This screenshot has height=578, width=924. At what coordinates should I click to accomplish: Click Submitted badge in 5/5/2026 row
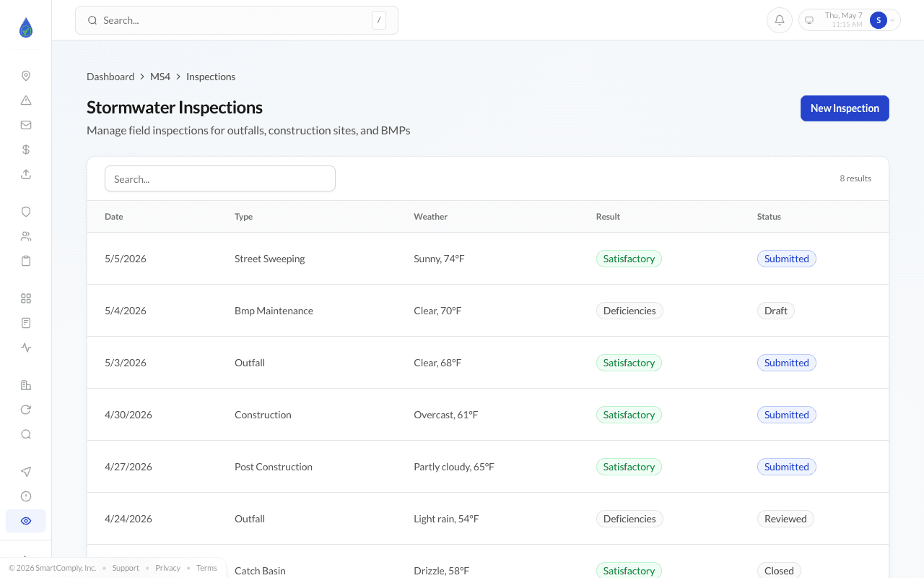787,259
